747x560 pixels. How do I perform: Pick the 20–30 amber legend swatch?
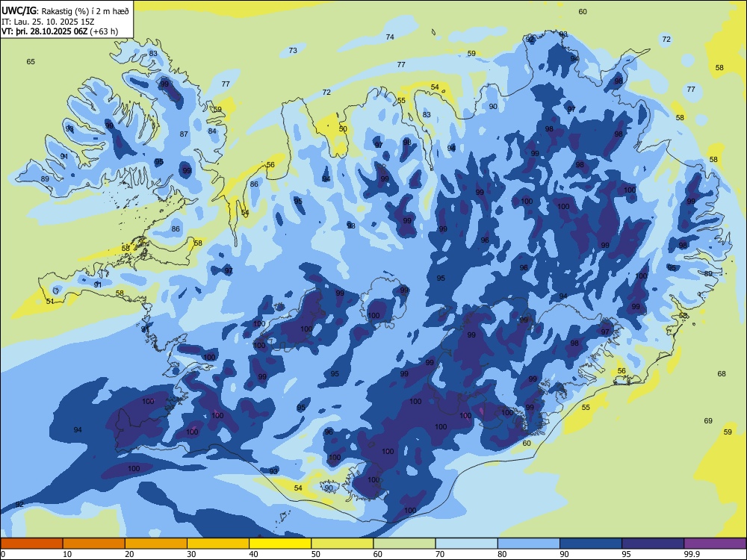(156, 544)
